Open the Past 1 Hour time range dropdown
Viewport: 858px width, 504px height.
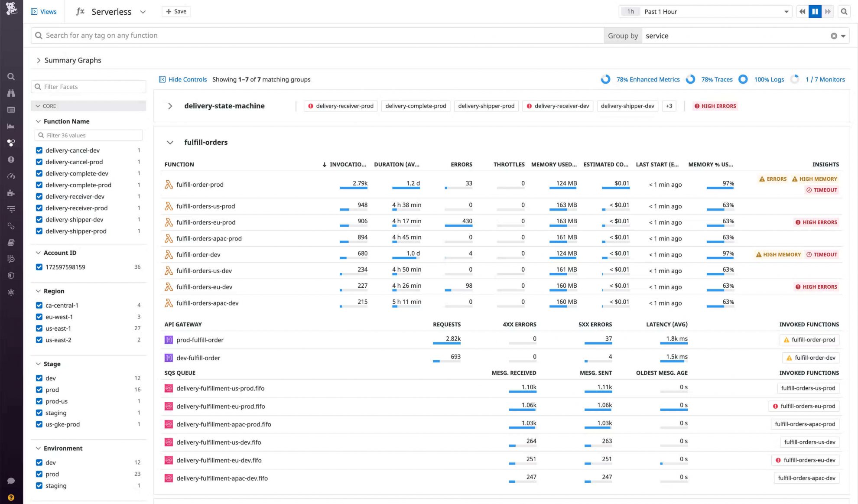click(786, 11)
